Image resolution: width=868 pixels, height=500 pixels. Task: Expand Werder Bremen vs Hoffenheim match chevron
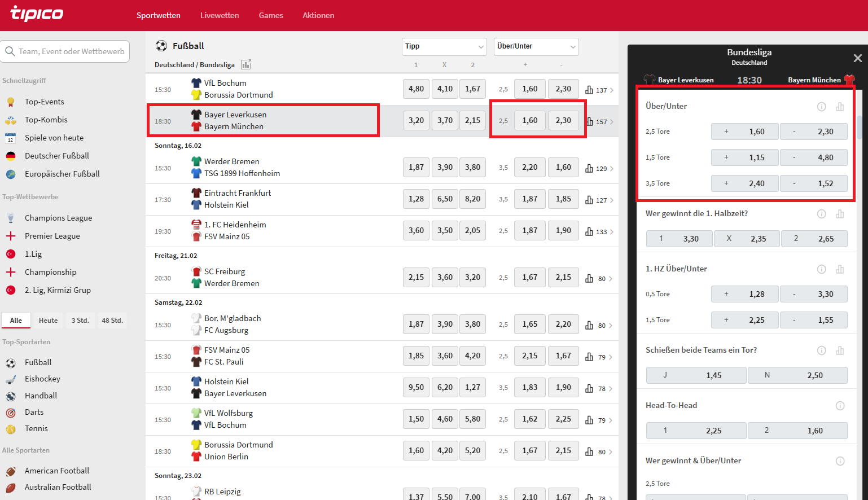coord(612,169)
